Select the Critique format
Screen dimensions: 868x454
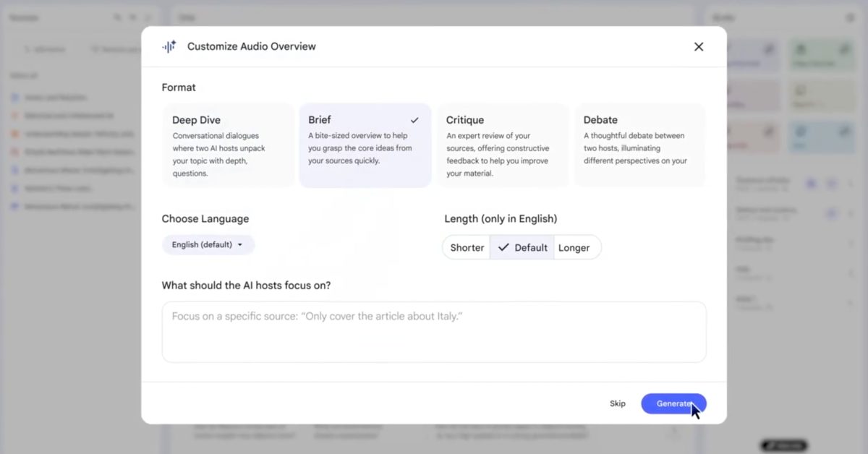(502, 145)
